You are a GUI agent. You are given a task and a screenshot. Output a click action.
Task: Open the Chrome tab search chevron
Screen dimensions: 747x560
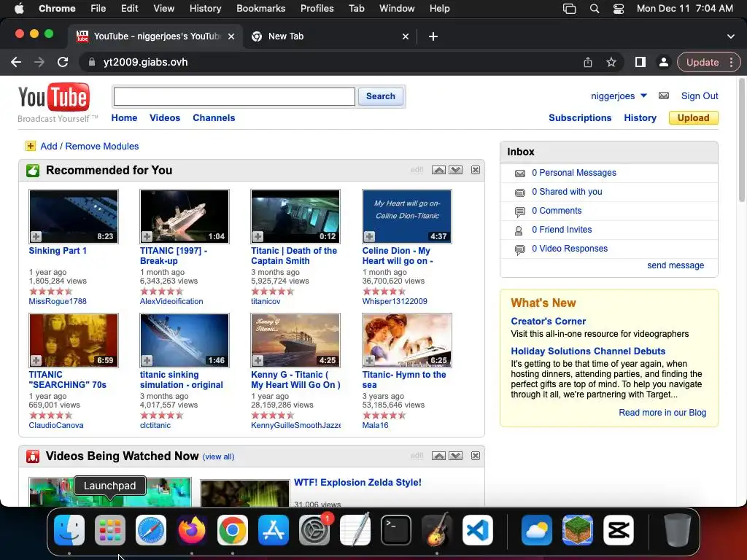[x=731, y=36]
